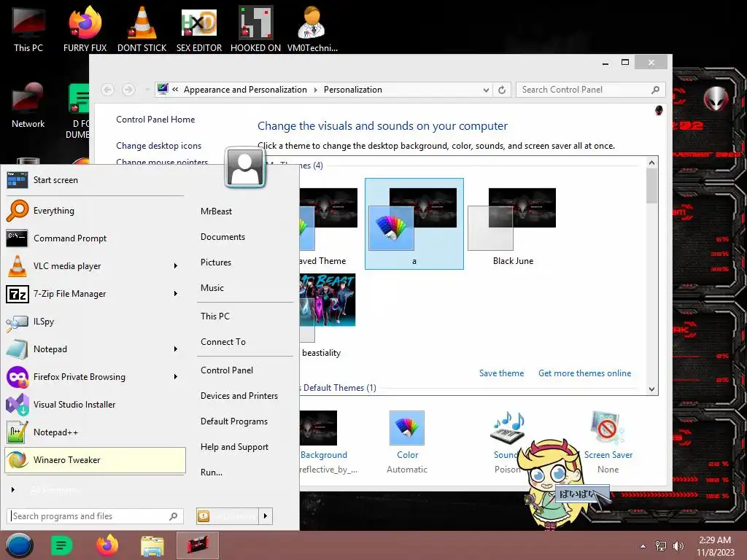Open Firefox from the taskbar
The image size is (747, 560).
tap(107, 545)
